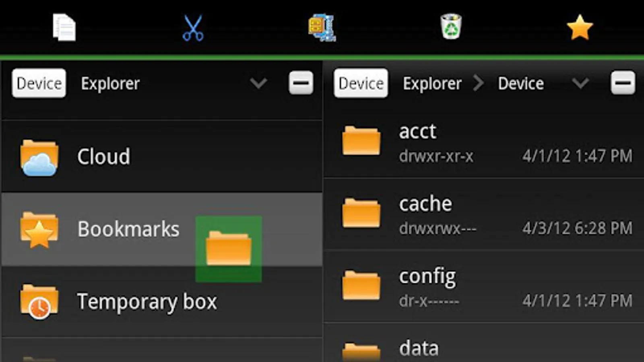Select the Cut scissors icon
The height and width of the screenshot is (362, 644).
pyautogui.click(x=193, y=28)
